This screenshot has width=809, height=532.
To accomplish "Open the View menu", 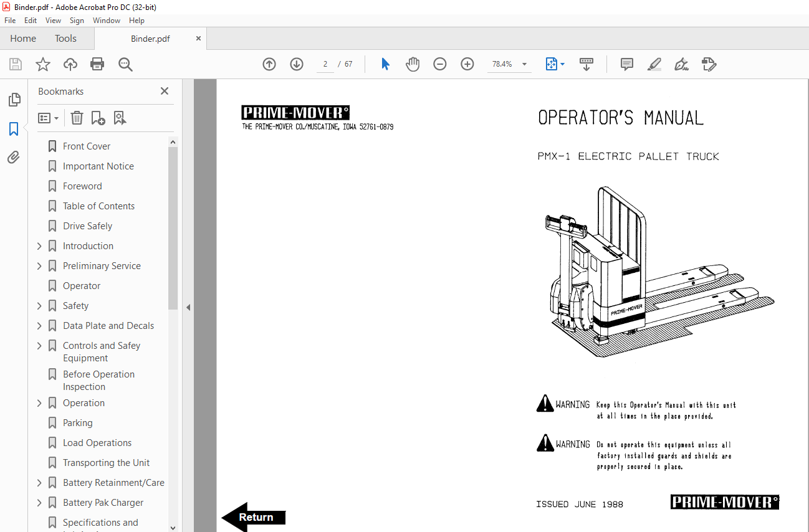I will (x=54, y=21).
